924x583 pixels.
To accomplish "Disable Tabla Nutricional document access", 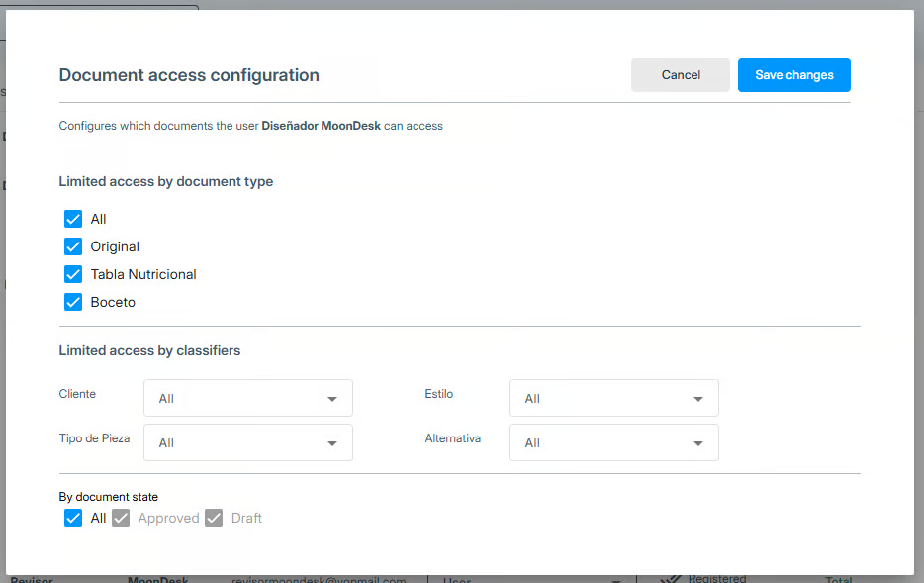I will [x=73, y=274].
